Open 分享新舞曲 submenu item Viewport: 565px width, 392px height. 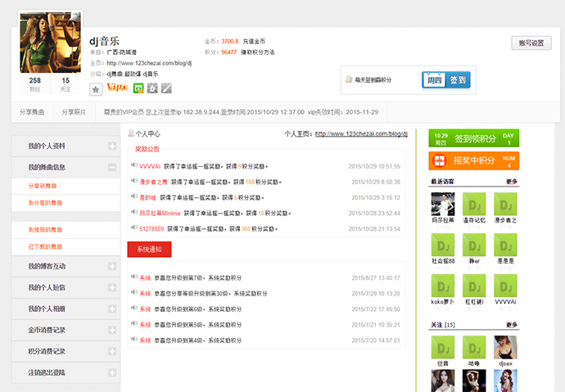[43, 186]
